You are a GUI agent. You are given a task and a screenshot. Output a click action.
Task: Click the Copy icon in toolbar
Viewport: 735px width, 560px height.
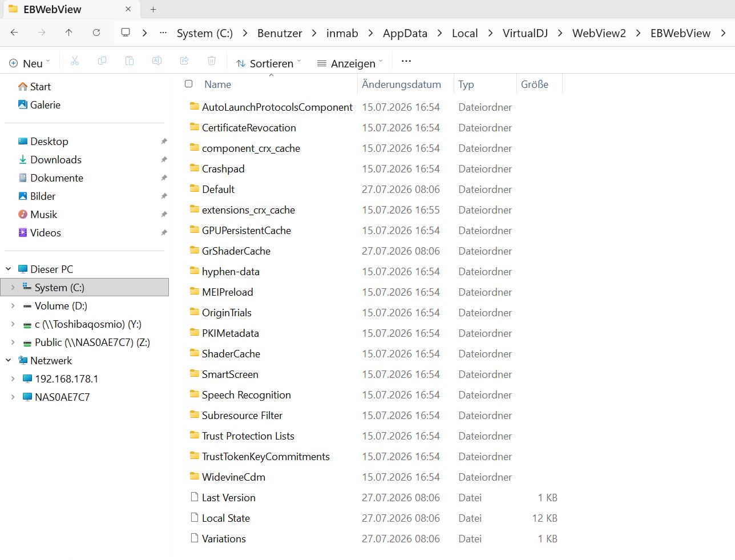pos(102,61)
